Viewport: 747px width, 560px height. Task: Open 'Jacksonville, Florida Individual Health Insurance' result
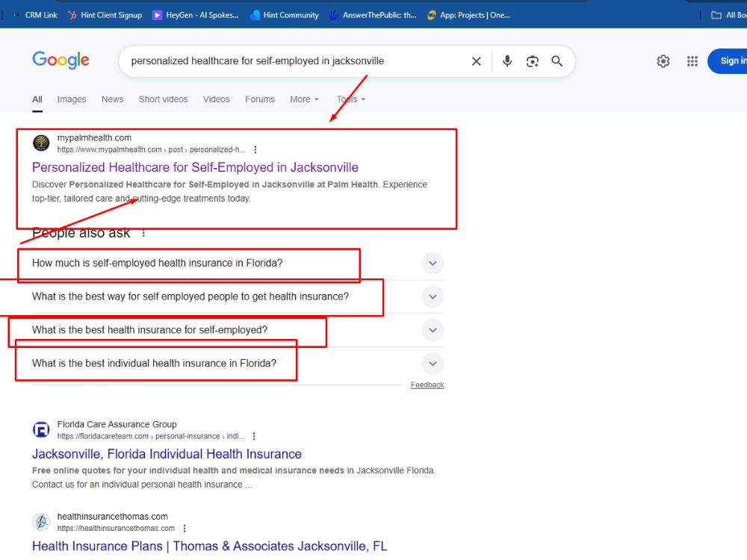click(167, 454)
